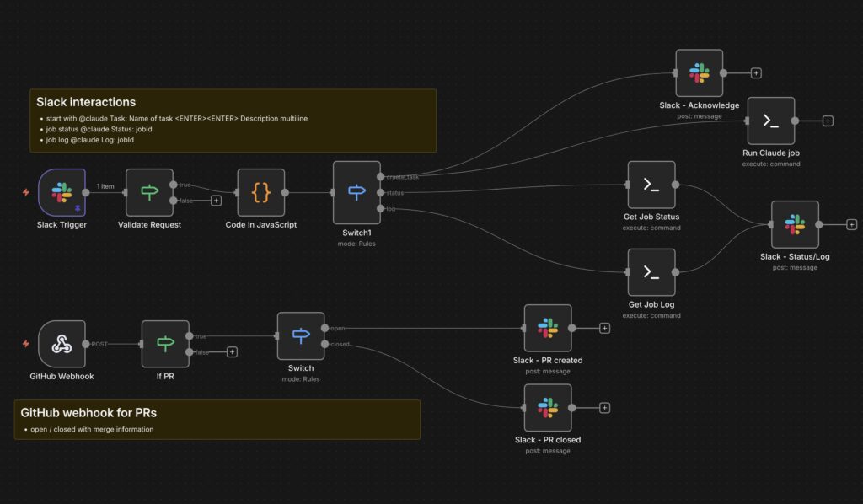
Task: Open the Validate Request node
Action: point(149,192)
